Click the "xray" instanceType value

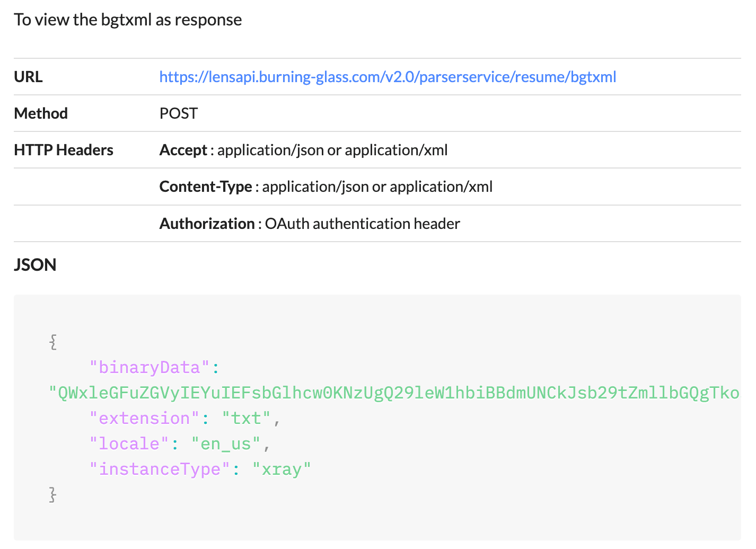(282, 469)
